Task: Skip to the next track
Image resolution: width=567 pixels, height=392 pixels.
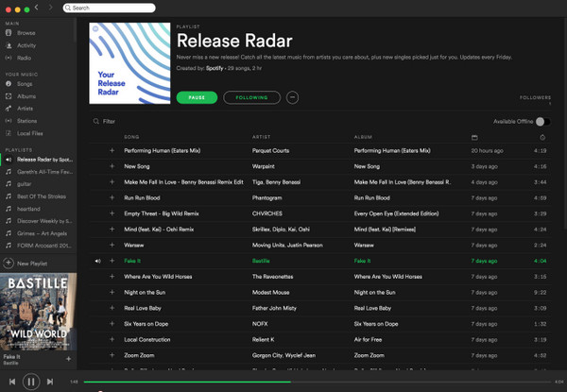Action: click(x=51, y=382)
